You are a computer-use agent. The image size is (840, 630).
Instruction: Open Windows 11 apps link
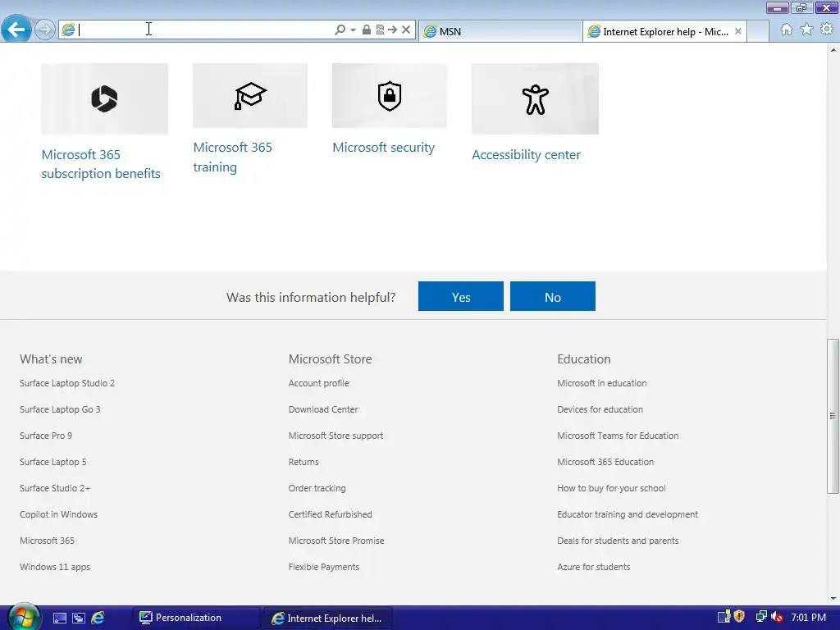tap(55, 567)
